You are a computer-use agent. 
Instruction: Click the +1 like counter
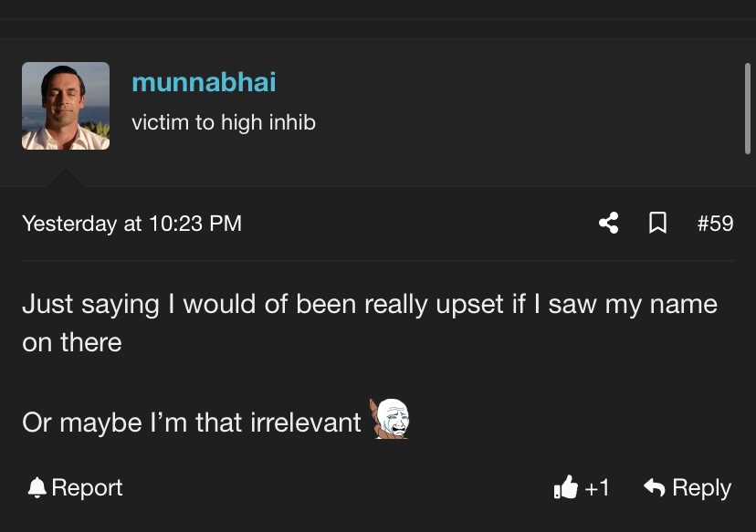[x=597, y=487]
